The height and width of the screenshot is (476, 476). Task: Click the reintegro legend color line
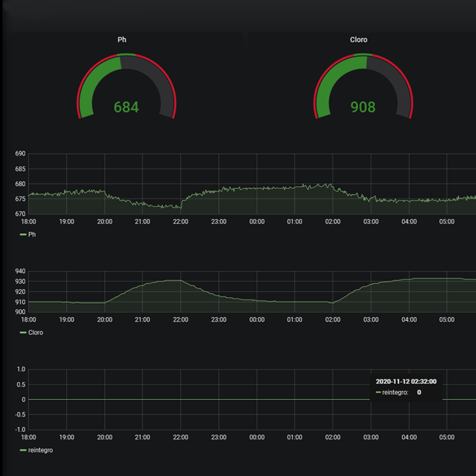pyautogui.click(x=23, y=450)
